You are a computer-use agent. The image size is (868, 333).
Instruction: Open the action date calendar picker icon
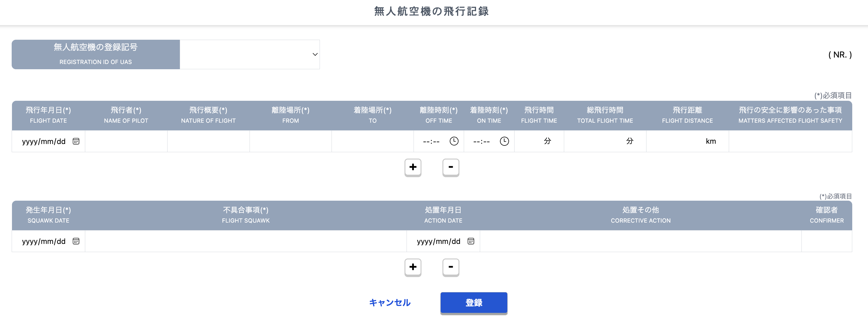click(471, 241)
